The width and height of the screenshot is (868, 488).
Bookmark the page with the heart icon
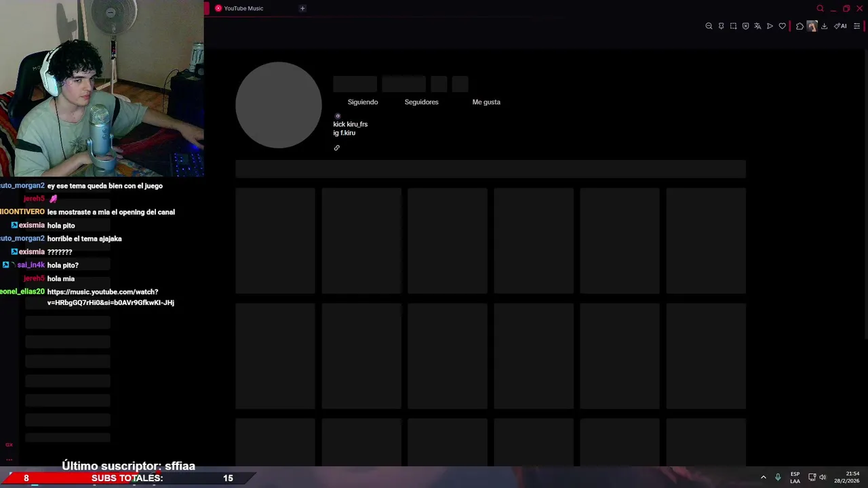pyautogui.click(x=782, y=26)
